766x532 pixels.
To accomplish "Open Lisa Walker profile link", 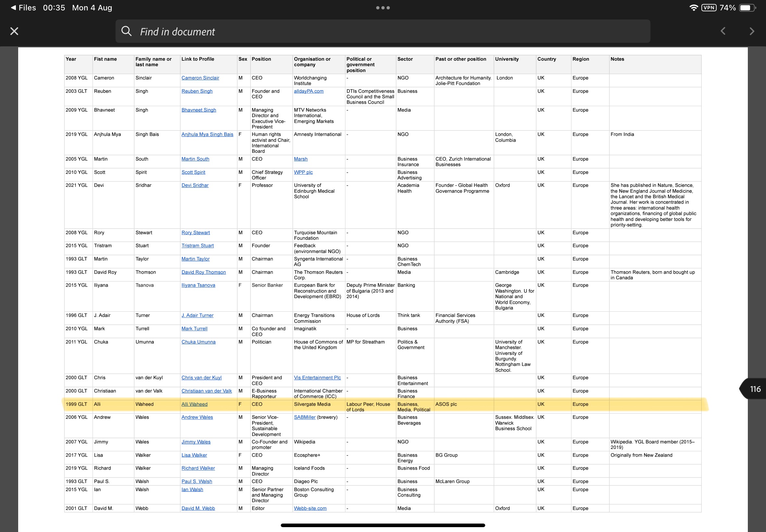I will tap(194, 455).
